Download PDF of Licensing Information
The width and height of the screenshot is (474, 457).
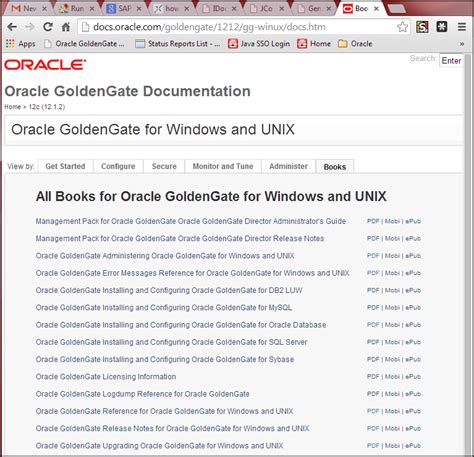(x=373, y=377)
